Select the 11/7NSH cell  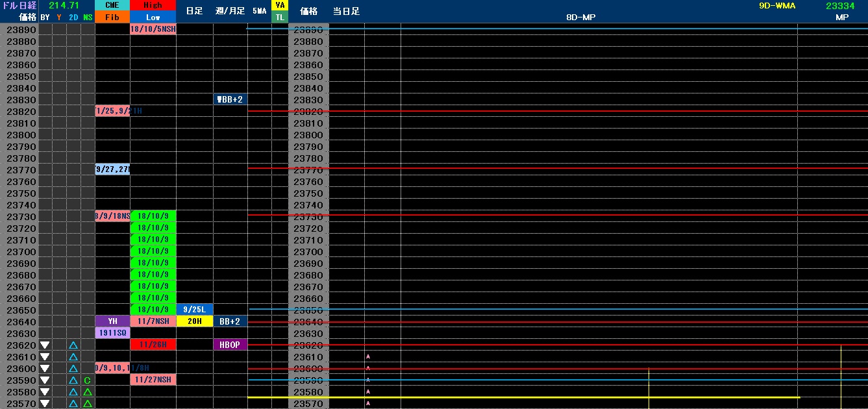click(x=153, y=321)
